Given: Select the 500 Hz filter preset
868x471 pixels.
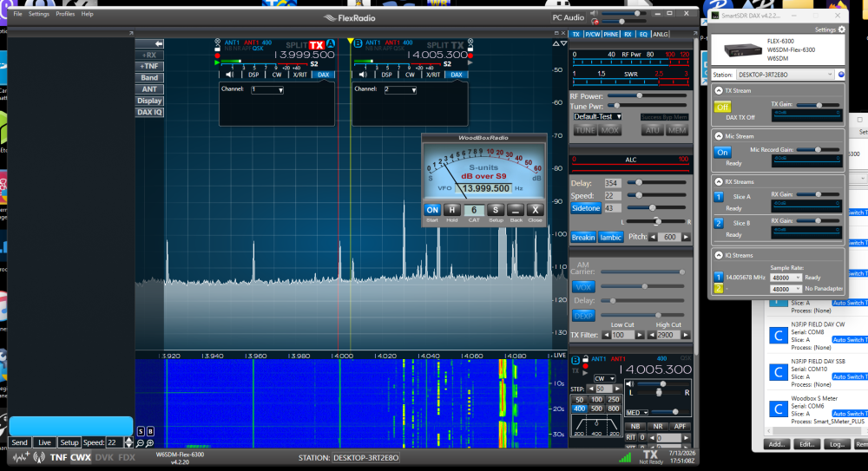Looking at the screenshot, I should (x=596, y=409).
